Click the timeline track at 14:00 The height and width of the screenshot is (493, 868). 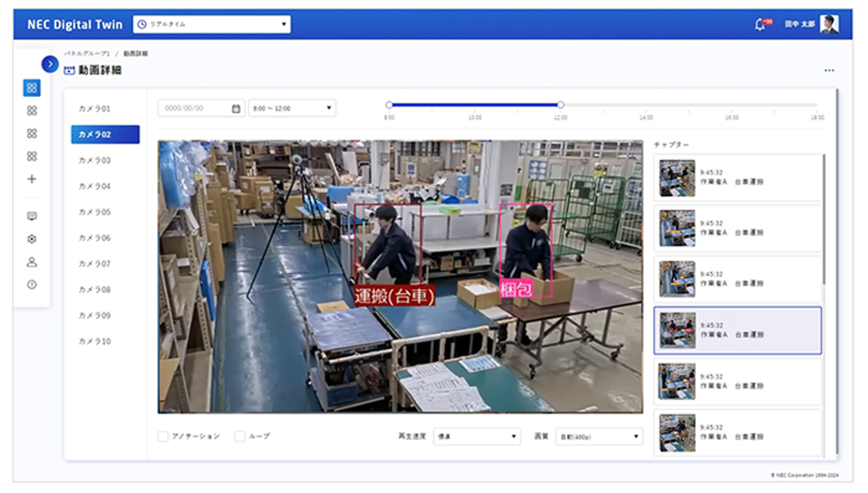[x=646, y=105]
